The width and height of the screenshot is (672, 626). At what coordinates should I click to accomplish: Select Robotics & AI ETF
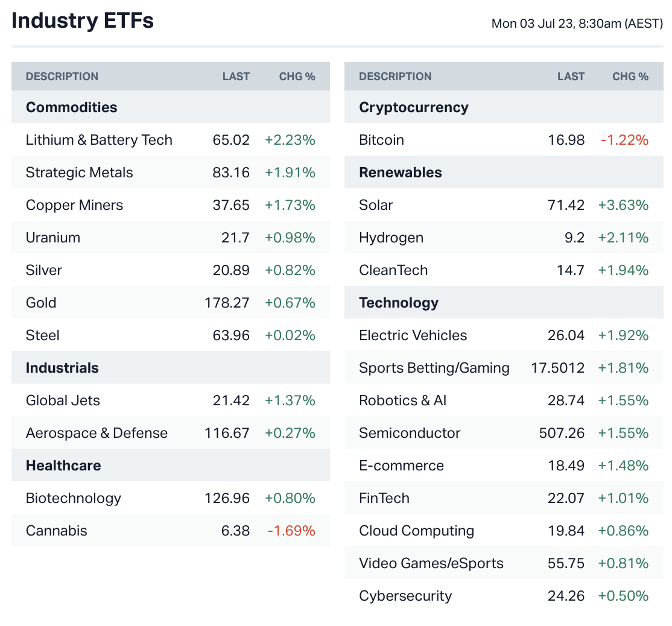coord(402,400)
